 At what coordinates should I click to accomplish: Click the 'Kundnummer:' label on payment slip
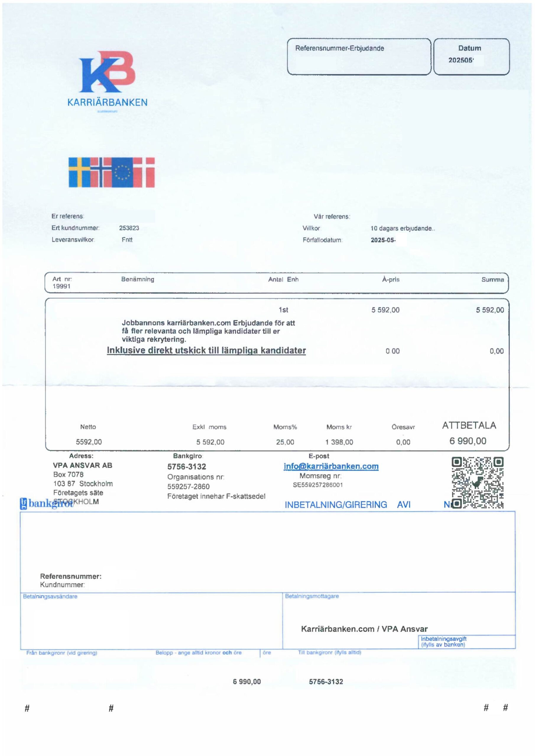click(x=63, y=585)
